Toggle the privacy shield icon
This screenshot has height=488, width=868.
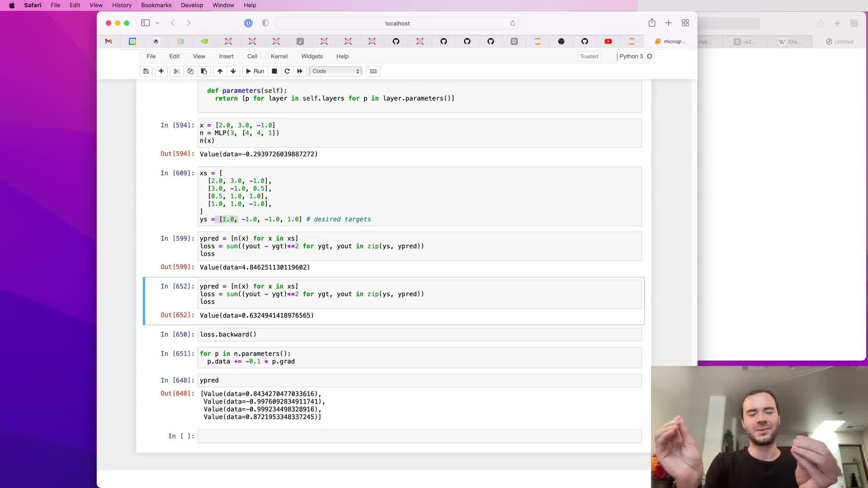pyautogui.click(x=265, y=23)
